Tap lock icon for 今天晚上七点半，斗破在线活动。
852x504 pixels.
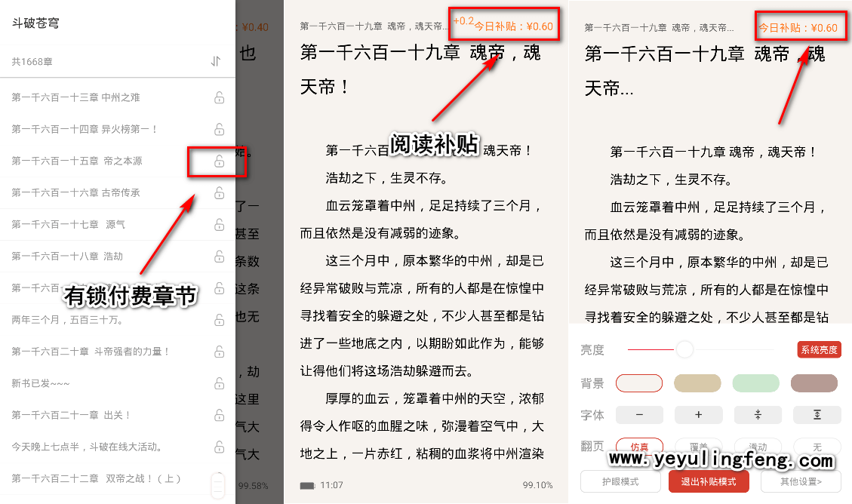(219, 447)
